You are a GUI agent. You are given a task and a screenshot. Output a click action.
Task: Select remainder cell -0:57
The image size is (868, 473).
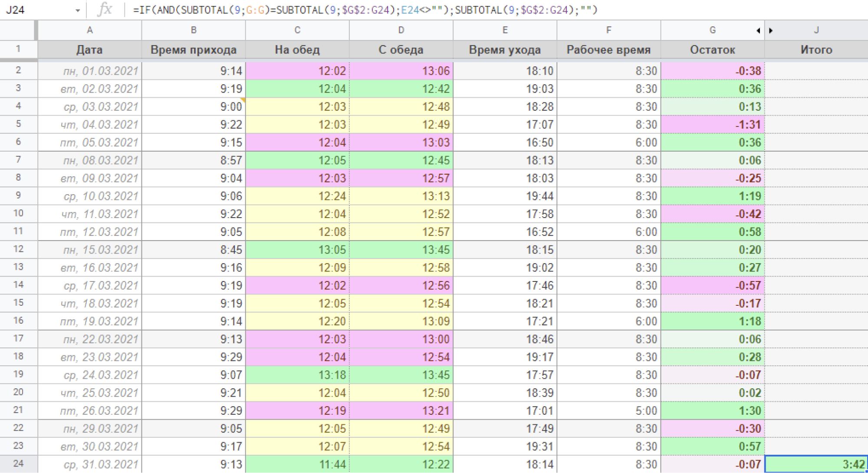(x=713, y=285)
